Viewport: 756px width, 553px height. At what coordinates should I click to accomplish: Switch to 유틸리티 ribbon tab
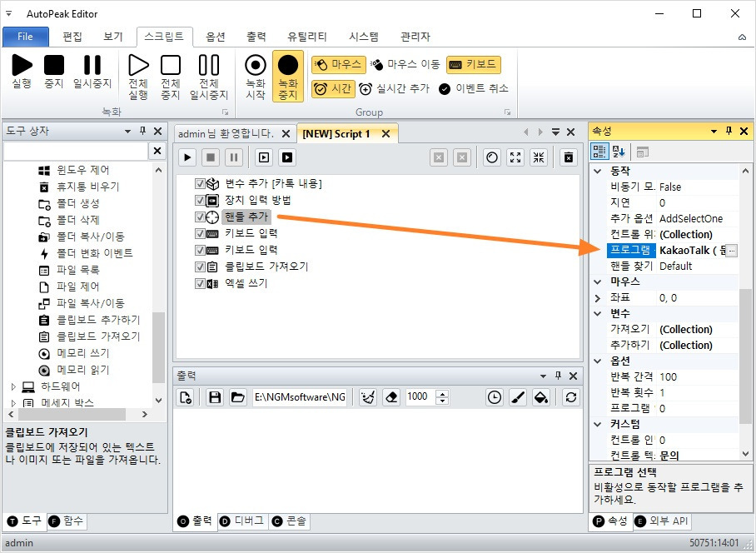coord(307,37)
